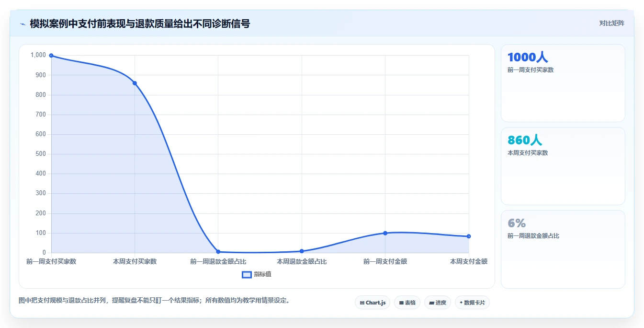Viewport: 644px width, 328px height.
Task: Select the 表格 tag chip
Action: [407, 303]
